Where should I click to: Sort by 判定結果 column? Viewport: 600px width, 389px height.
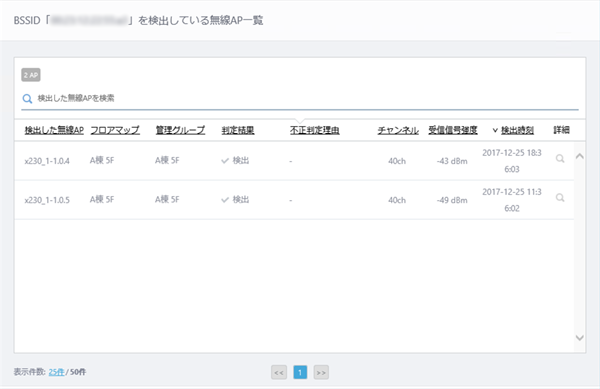(238, 130)
